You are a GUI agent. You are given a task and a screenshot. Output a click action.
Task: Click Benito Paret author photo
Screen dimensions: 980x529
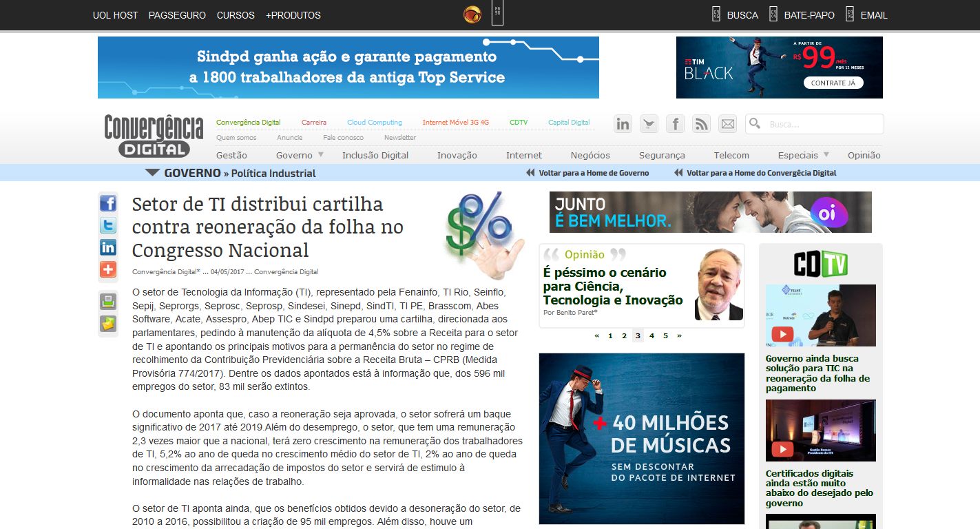click(x=719, y=284)
